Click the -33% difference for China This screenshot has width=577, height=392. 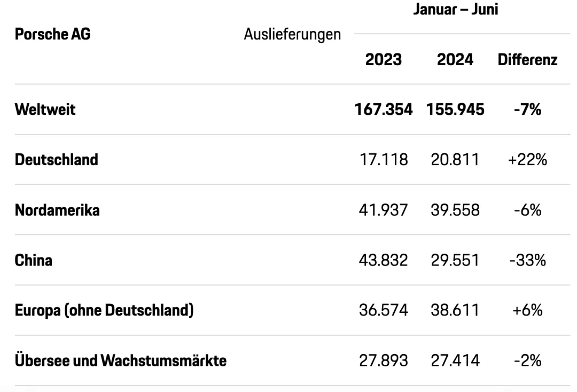(x=527, y=260)
